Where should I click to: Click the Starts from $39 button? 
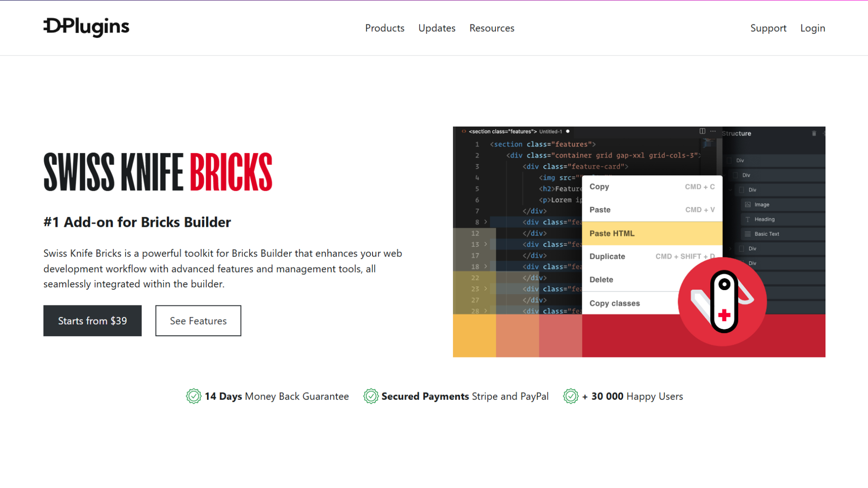click(92, 321)
